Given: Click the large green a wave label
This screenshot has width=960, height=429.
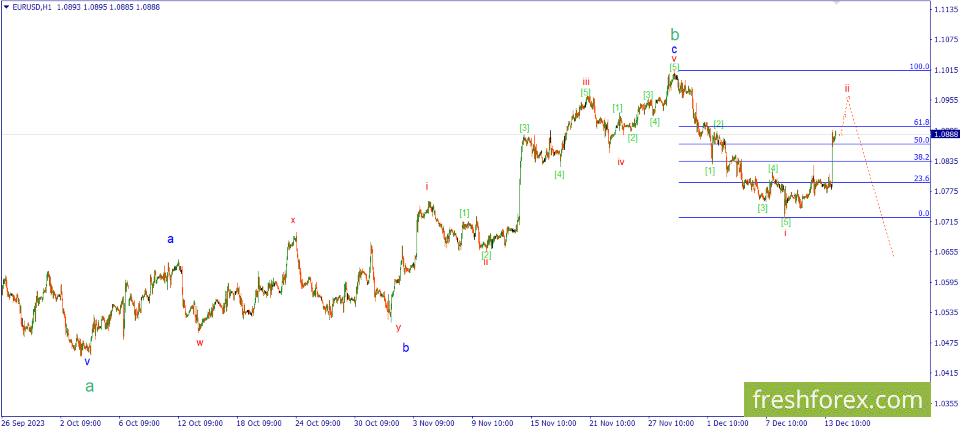Looking at the screenshot, I should click(89, 386).
